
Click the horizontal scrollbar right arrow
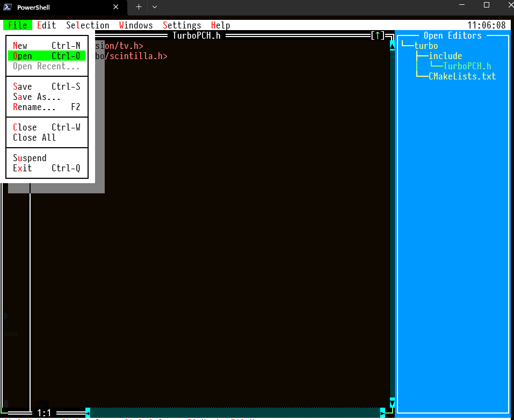click(382, 412)
